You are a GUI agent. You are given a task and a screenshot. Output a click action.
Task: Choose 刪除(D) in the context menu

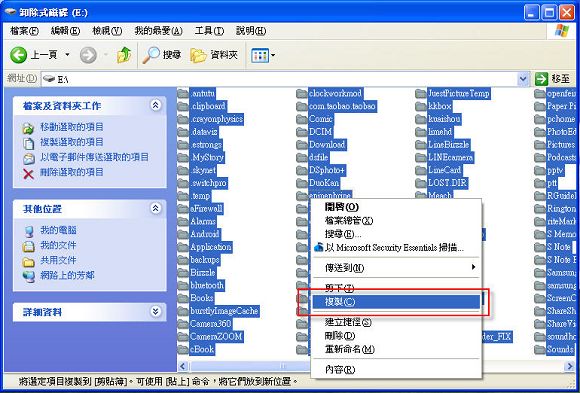396,336
